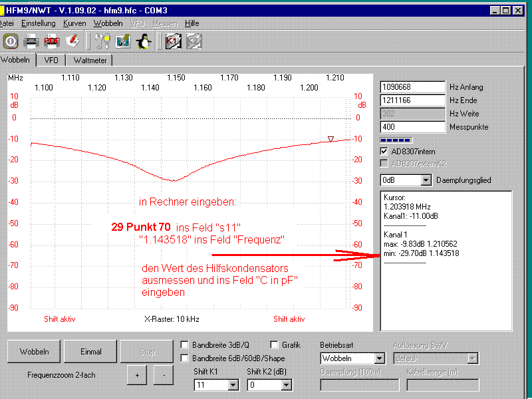Open the Daempfungsglied 0dB dropdown
Viewport: 532px width, 399px height.
click(426, 180)
